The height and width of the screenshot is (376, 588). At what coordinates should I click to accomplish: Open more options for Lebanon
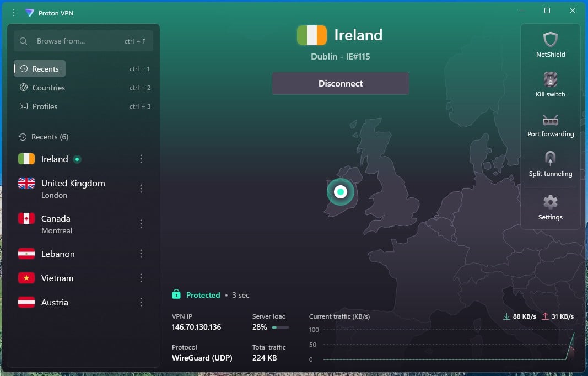tap(141, 254)
